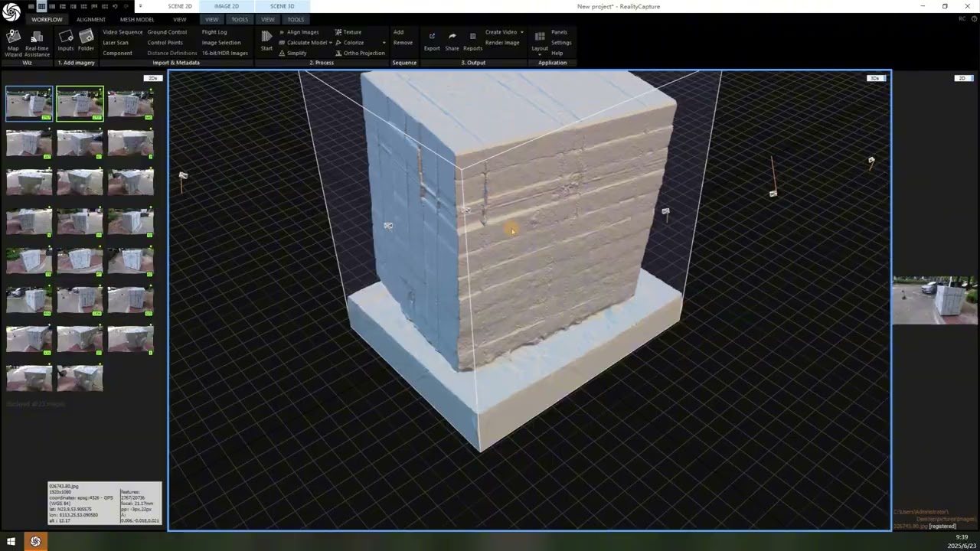Open the MESH MODEL ribbon tab
Image resolution: width=980 pixels, height=551 pixels.
coord(137,19)
